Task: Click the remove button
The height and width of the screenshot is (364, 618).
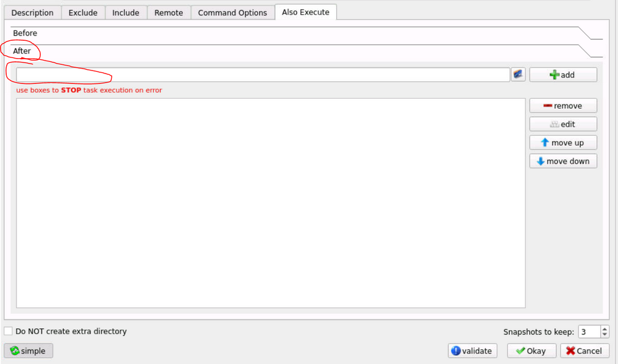Action: coord(563,106)
